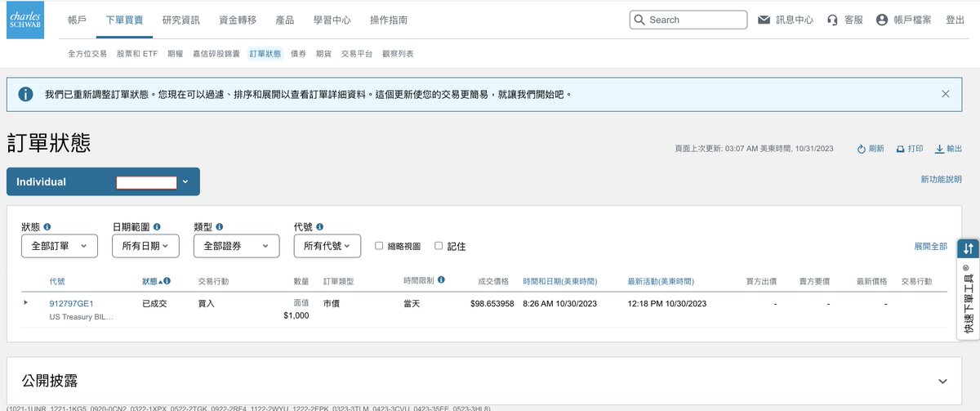
Task: Click the Search input field
Action: pyautogui.click(x=694, y=20)
